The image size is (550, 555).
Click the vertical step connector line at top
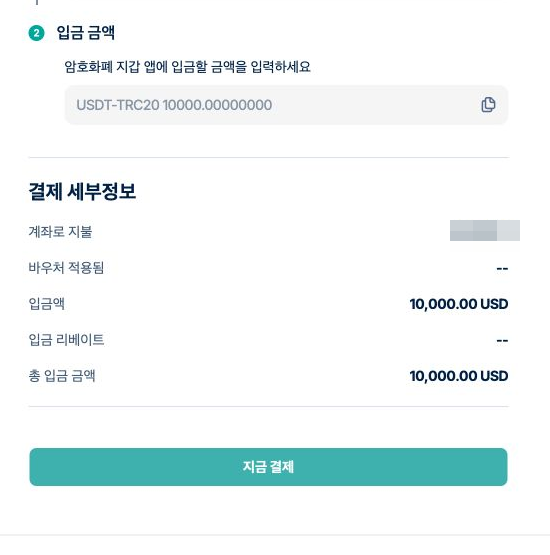coord(36,2)
